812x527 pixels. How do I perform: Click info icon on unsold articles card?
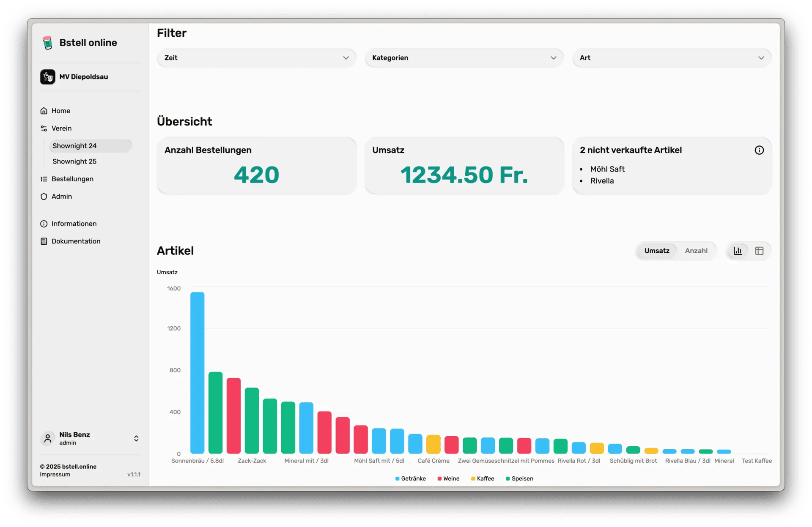tap(759, 150)
